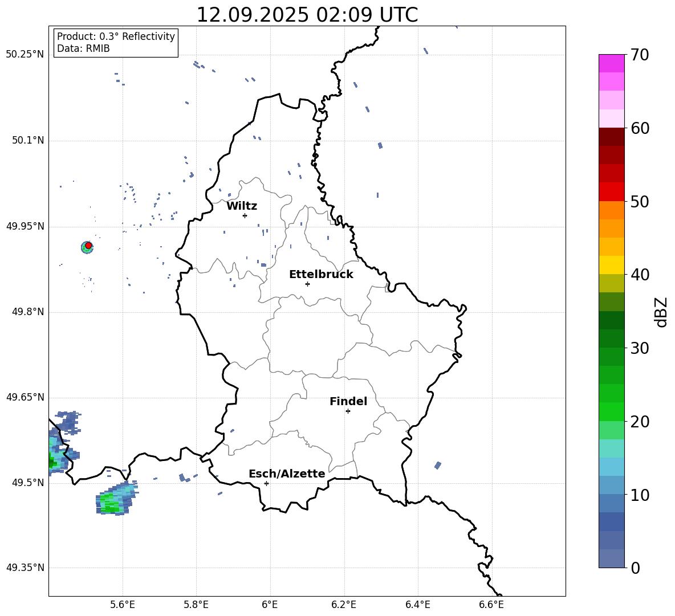
Task: Click the colorbar '20' tick label
Action: (x=640, y=421)
